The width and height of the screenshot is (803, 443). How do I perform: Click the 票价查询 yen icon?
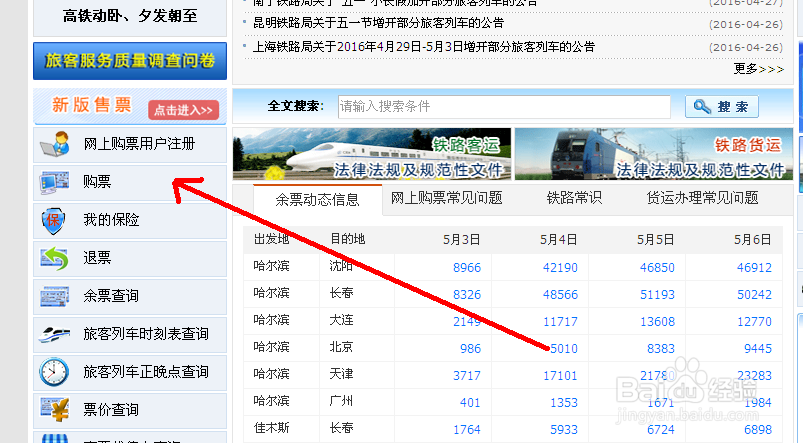tap(54, 410)
